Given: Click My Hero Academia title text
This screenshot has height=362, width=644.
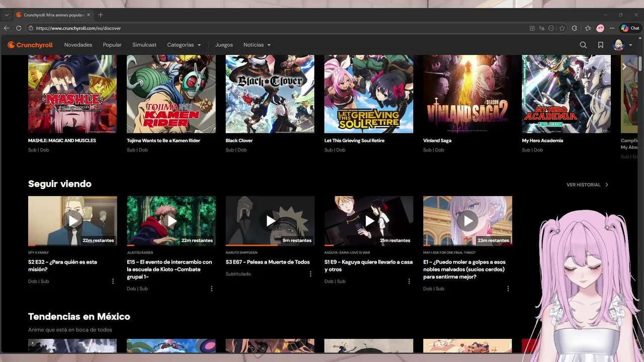Looking at the screenshot, I should [x=542, y=140].
